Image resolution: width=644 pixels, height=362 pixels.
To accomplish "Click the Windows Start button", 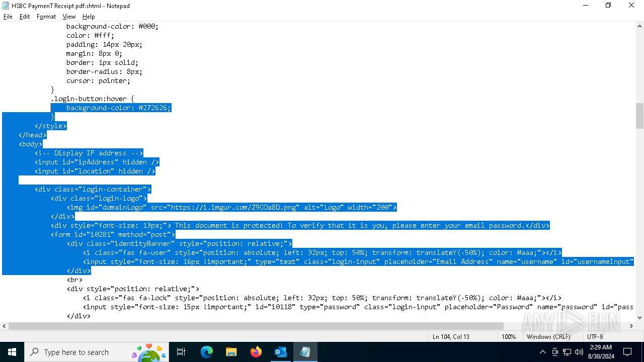I will 12,352.
